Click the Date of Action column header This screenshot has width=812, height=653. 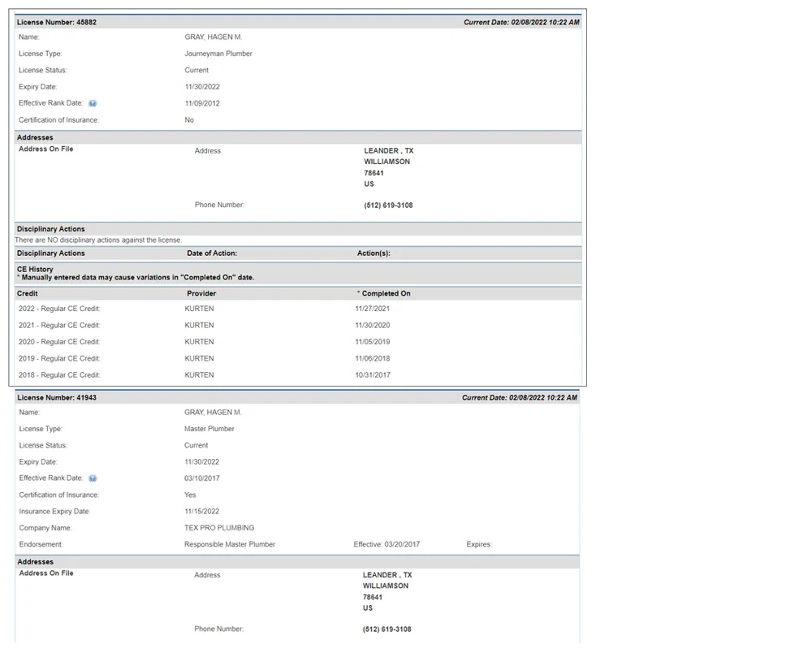pos(211,253)
